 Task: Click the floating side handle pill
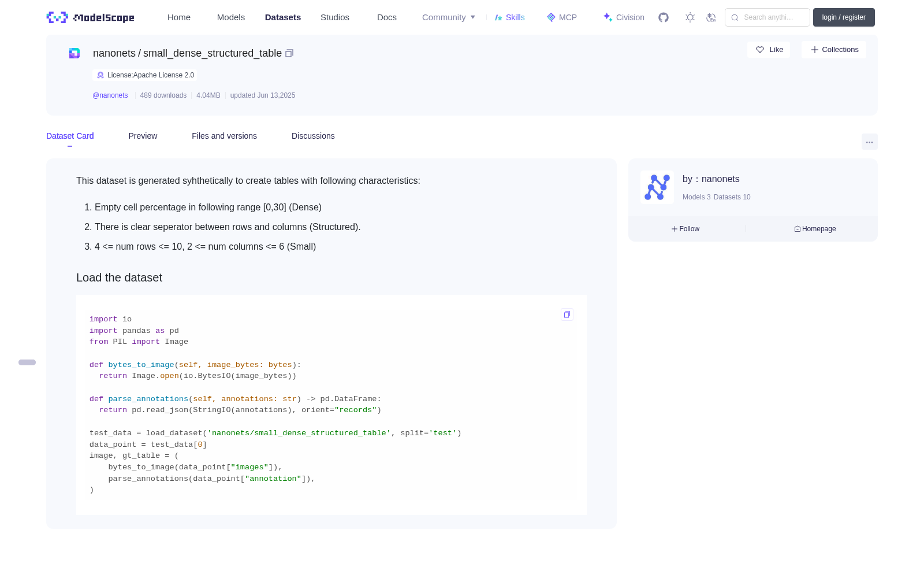click(x=27, y=362)
